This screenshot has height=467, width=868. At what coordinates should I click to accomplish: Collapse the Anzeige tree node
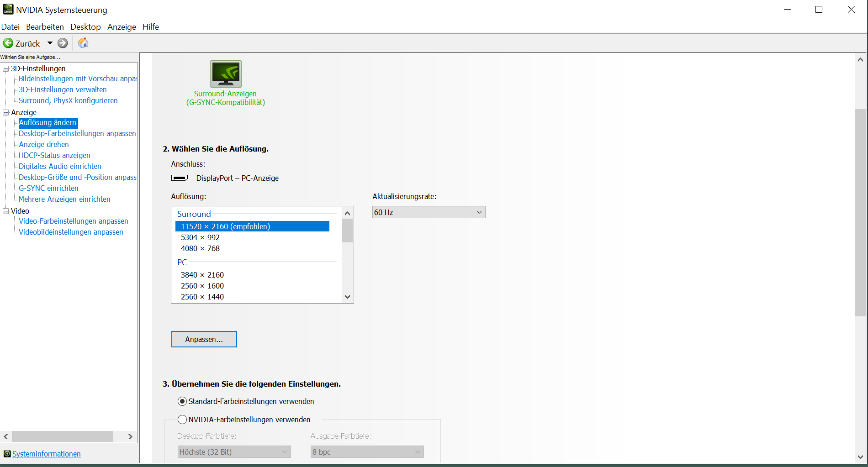pyautogui.click(x=6, y=112)
